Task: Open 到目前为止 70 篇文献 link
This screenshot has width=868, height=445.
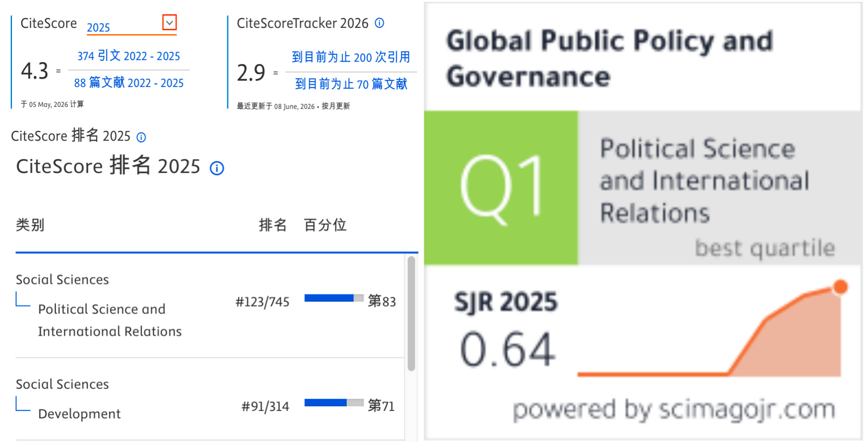Action: [351, 84]
